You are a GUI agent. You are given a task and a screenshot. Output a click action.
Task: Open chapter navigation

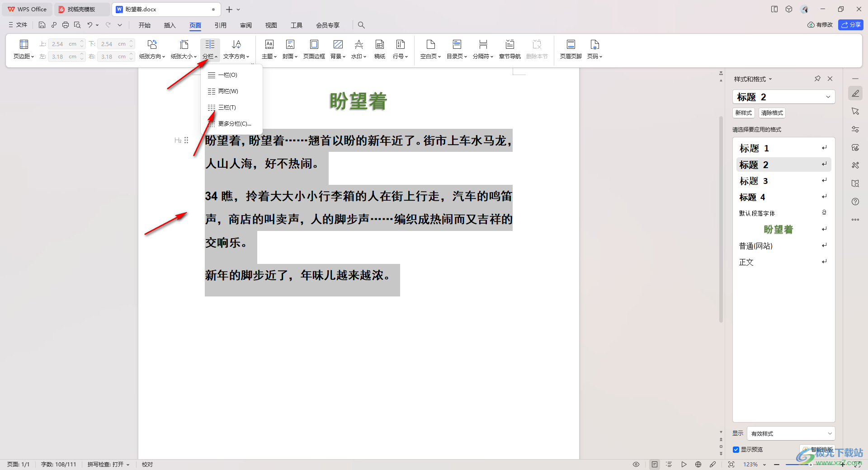coord(509,49)
